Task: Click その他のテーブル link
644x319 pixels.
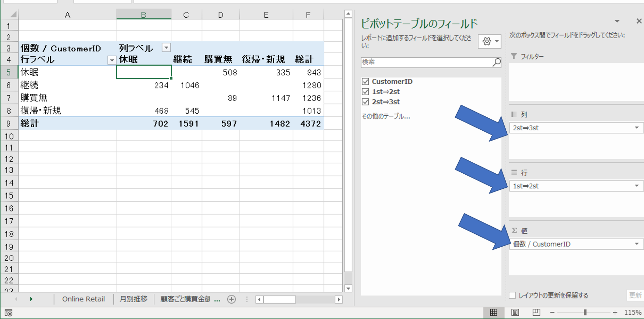Action: pyautogui.click(x=386, y=116)
